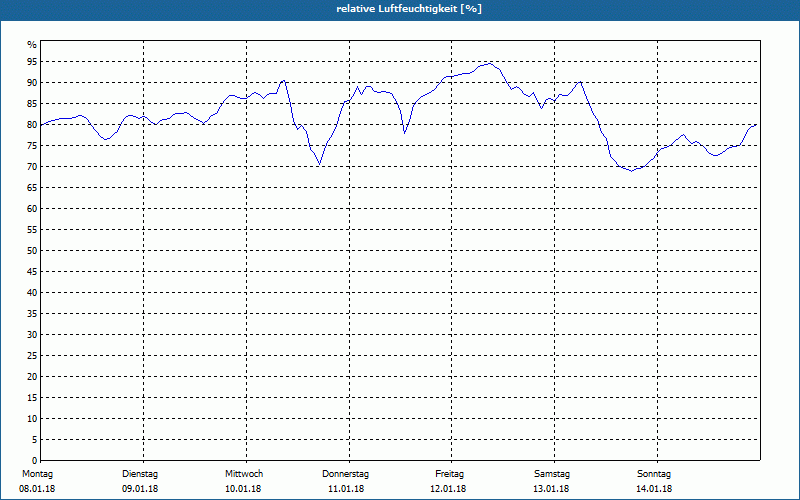This screenshot has height=500, width=800.
Task: Select the date 10.01.18
Action: [243, 489]
